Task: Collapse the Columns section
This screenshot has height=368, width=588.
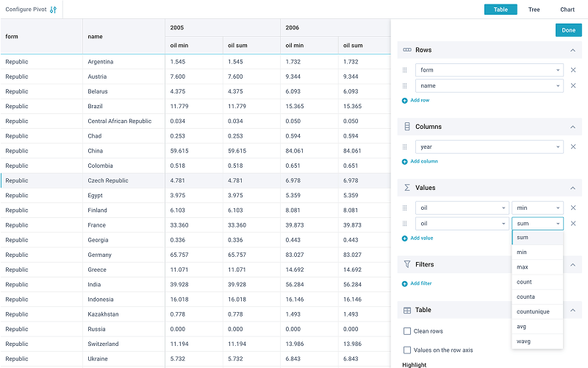Action: coord(573,127)
